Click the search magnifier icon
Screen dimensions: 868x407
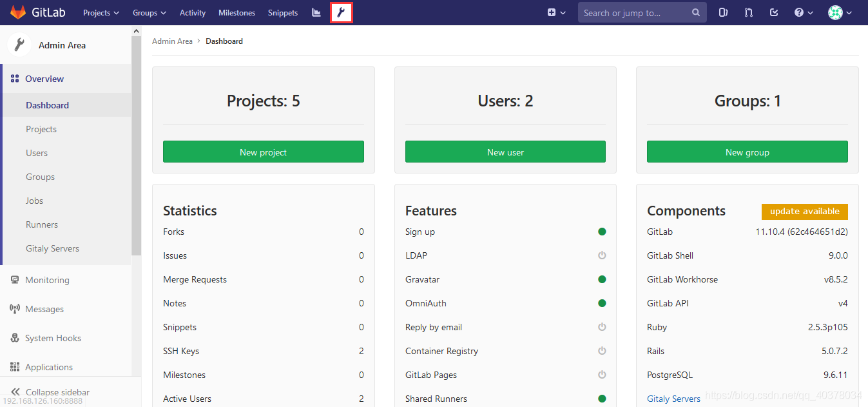(x=696, y=12)
